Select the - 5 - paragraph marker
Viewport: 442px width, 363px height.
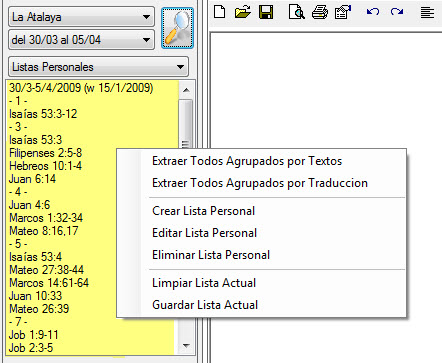(18, 244)
